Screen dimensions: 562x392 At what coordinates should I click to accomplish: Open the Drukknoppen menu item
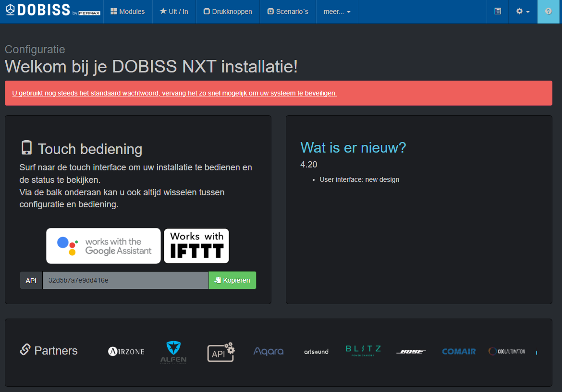[x=228, y=12]
